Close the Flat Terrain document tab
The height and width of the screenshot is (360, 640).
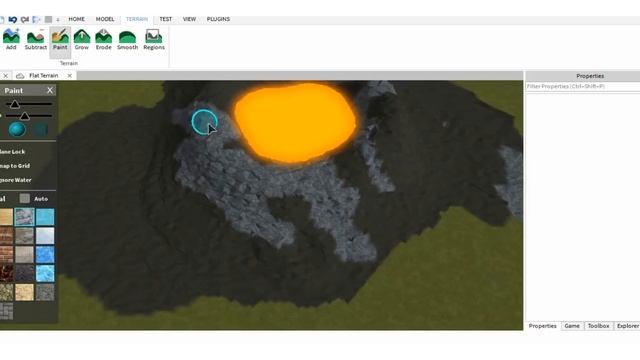click(70, 76)
